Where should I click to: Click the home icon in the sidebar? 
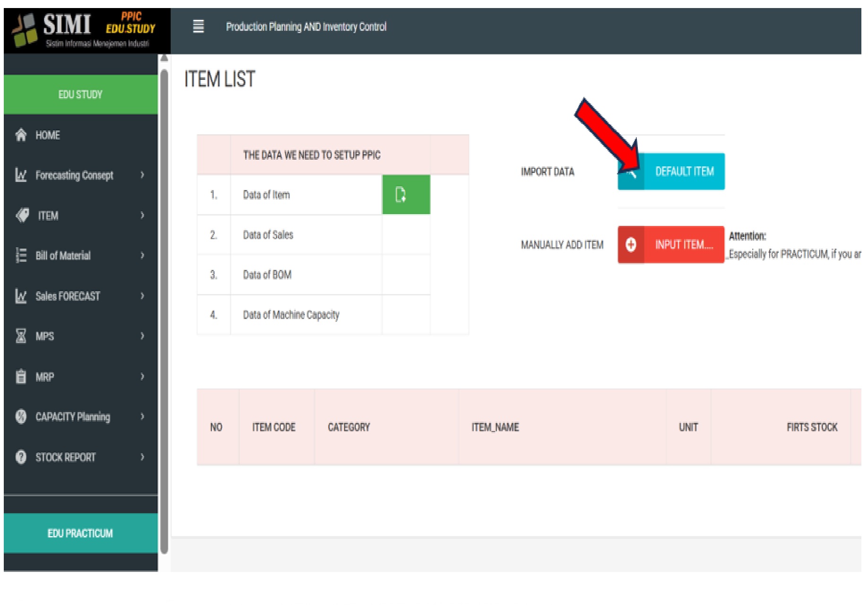click(21, 135)
